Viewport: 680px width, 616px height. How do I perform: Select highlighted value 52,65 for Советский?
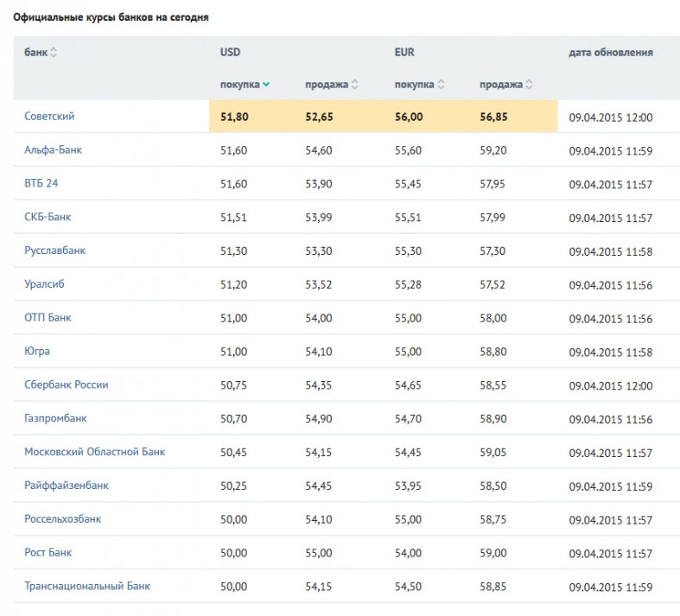(319, 117)
